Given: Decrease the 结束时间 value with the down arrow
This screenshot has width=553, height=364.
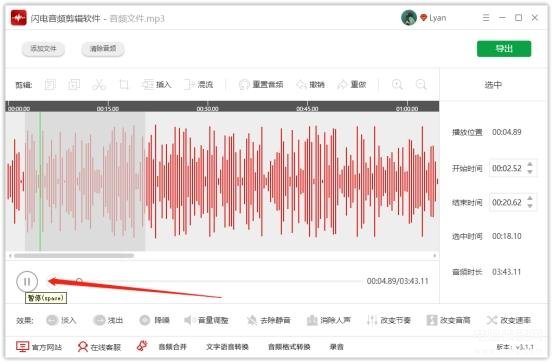Looking at the screenshot, I should click(530, 206).
